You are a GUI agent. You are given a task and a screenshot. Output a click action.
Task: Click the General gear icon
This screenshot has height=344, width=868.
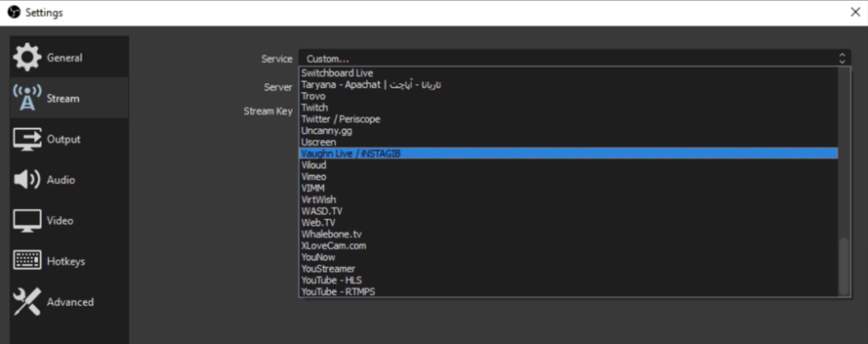27,57
